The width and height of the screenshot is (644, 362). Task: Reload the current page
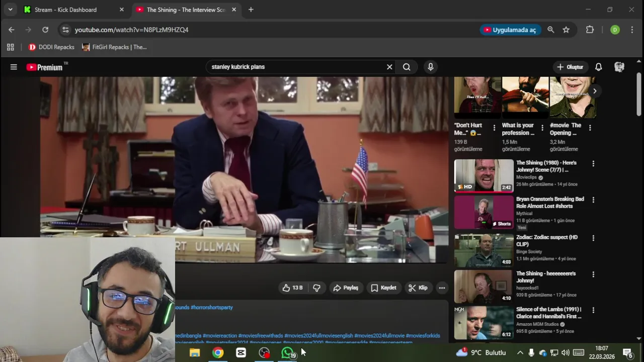(x=45, y=30)
